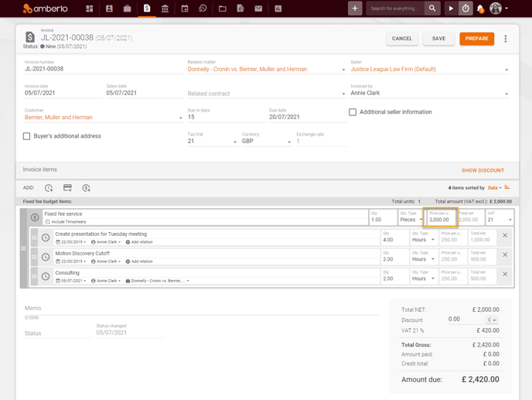Expand the Seller dropdown
This screenshot has width=532, height=400.
506,70
